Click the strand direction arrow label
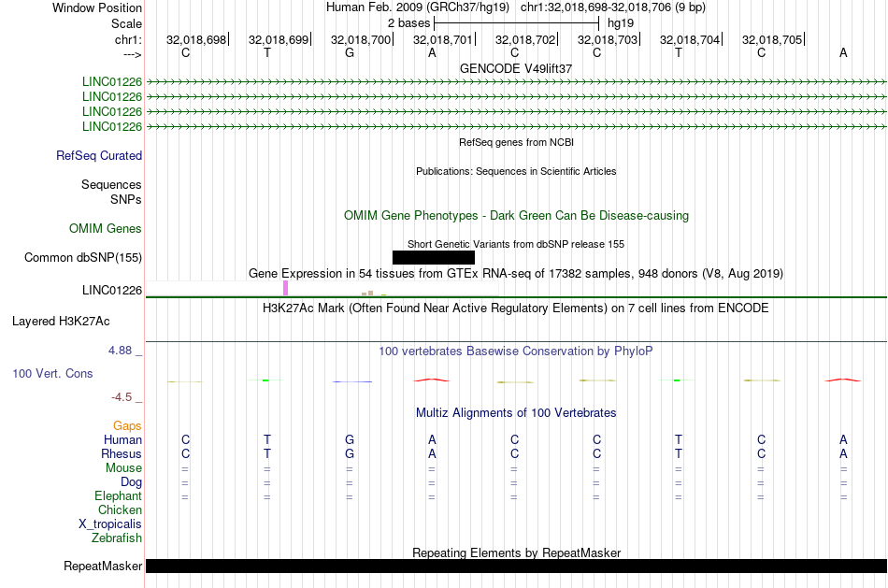 tap(132, 54)
